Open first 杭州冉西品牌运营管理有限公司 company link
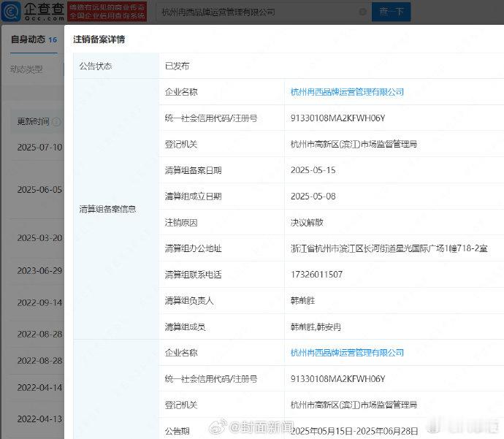Image resolution: width=504 pixels, height=439 pixels. click(347, 92)
